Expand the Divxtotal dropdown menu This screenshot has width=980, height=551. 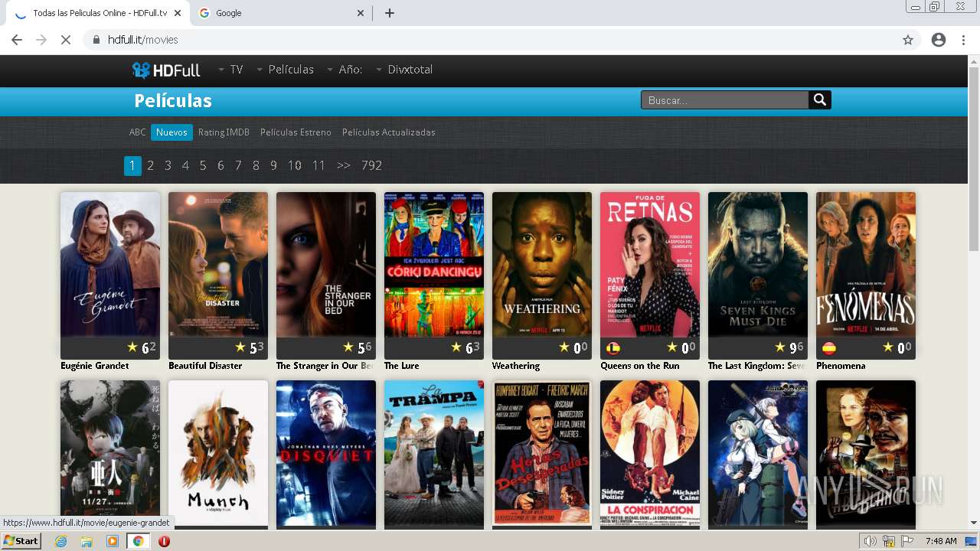point(404,70)
